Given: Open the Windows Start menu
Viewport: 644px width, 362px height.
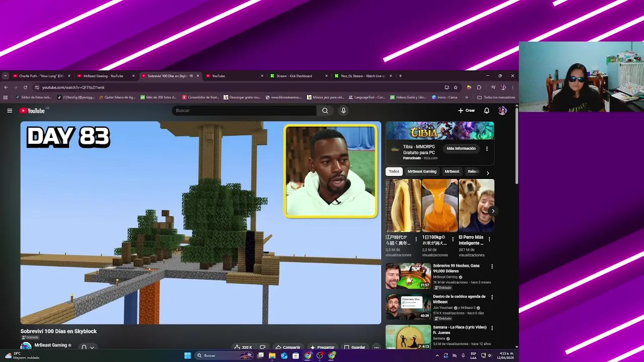Looking at the screenshot, I should [x=188, y=355].
